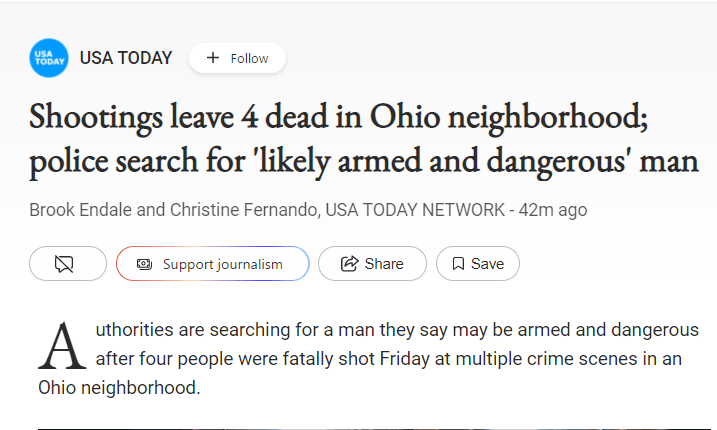The height and width of the screenshot is (430, 717).
Task: Follow the USA TODAY publisher
Action: [x=237, y=58]
